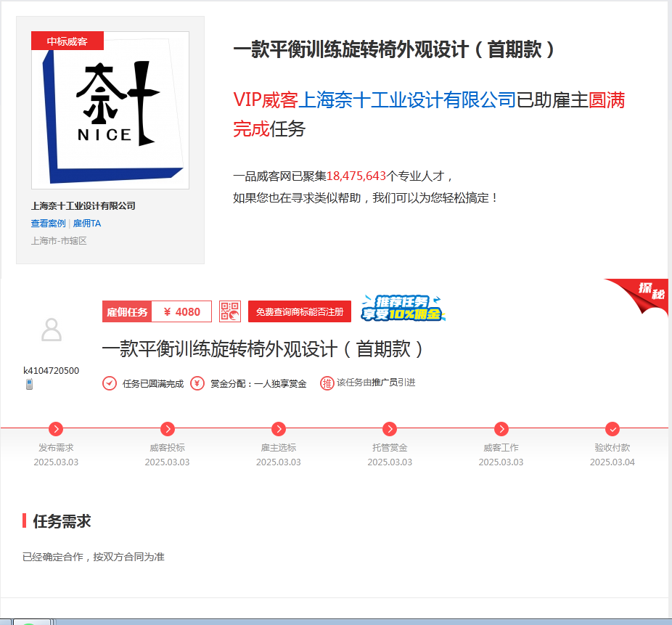
Task: Click the 雇佣任务 label tag
Action: (x=127, y=311)
